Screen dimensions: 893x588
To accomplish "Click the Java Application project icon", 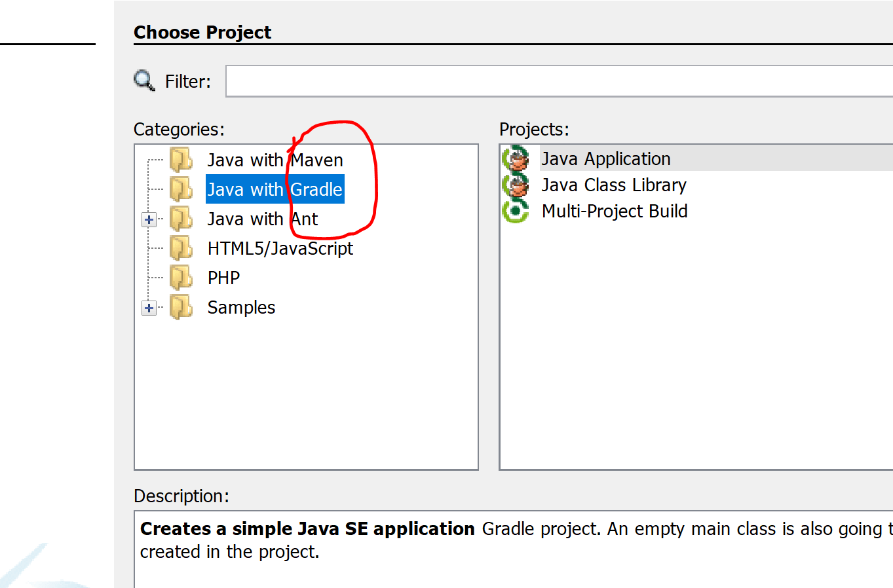I will [517, 158].
